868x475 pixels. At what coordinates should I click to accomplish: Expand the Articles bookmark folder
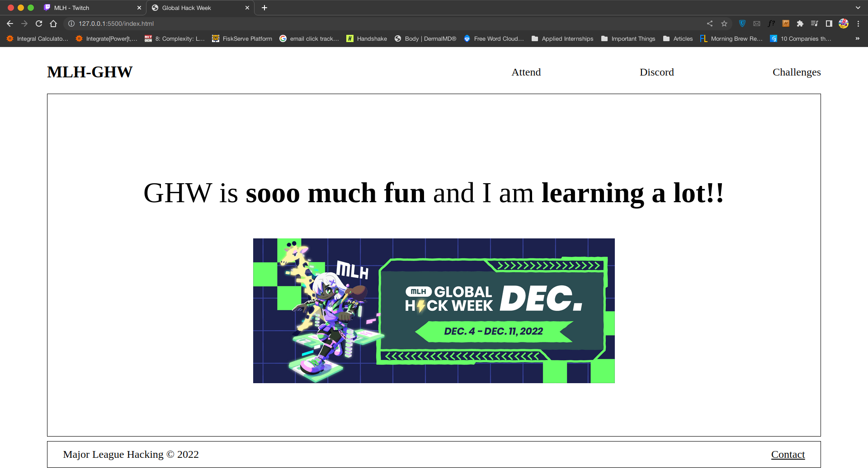tap(678, 38)
